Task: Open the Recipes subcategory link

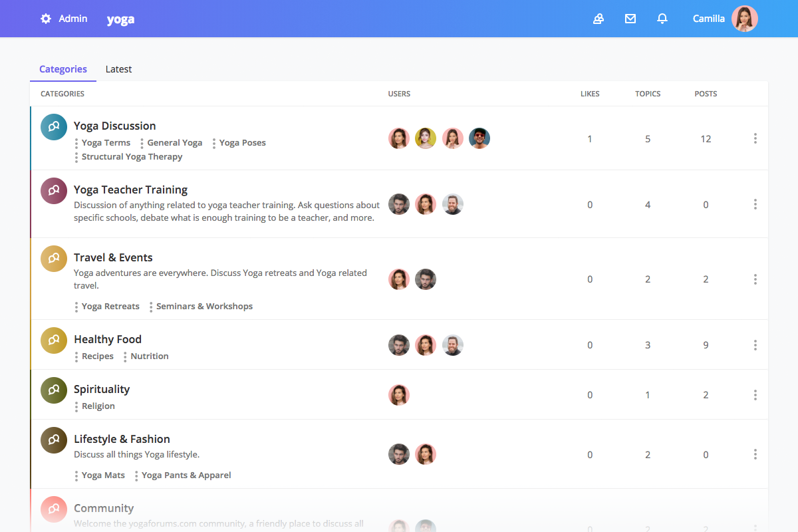Action: point(99,356)
